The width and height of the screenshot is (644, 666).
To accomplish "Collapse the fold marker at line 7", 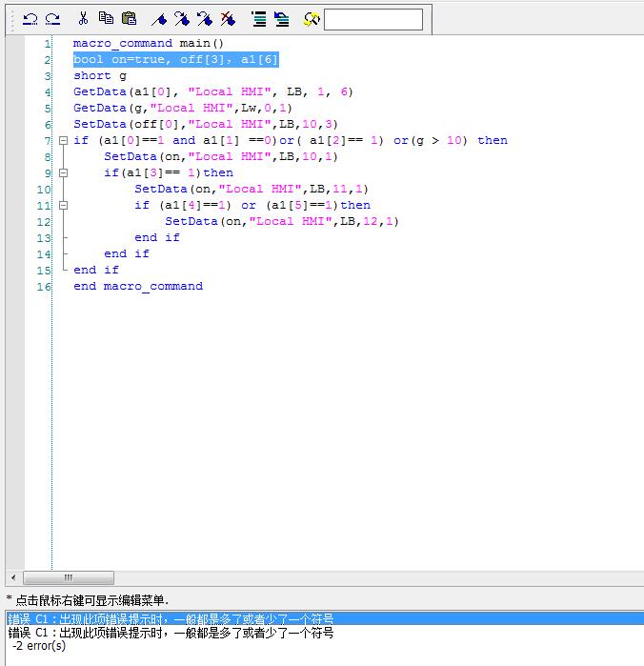I will tap(63, 140).
